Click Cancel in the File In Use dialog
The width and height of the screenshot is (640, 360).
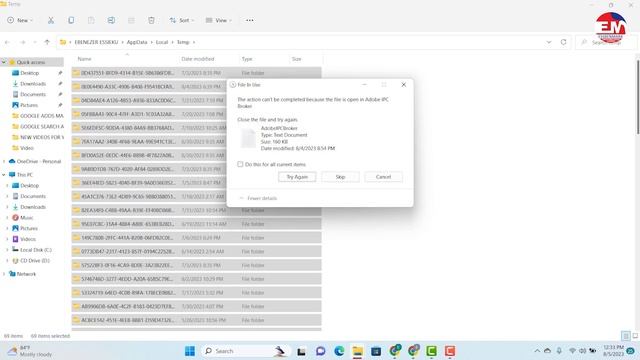coord(383,177)
